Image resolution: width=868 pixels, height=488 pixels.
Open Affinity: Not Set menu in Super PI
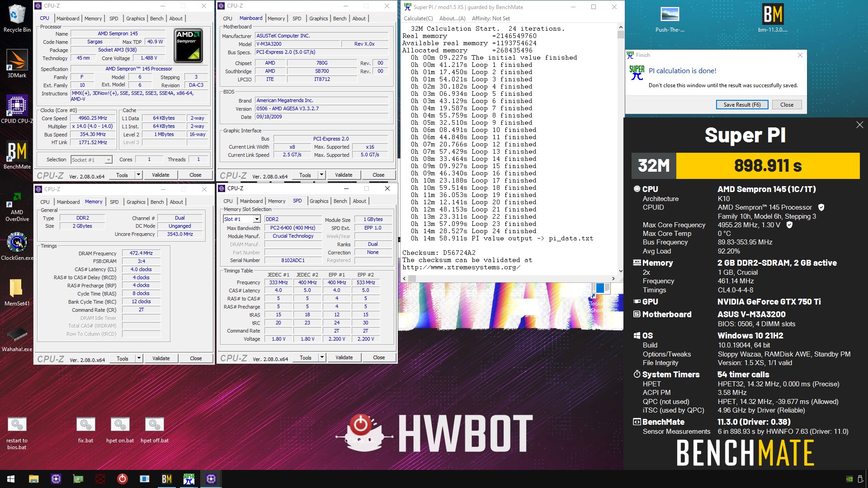coord(491,19)
